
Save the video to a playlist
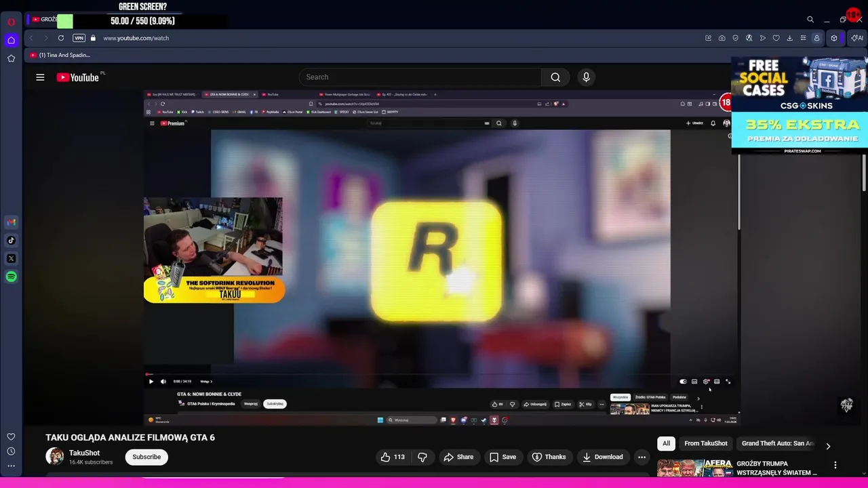click(502, 457)
